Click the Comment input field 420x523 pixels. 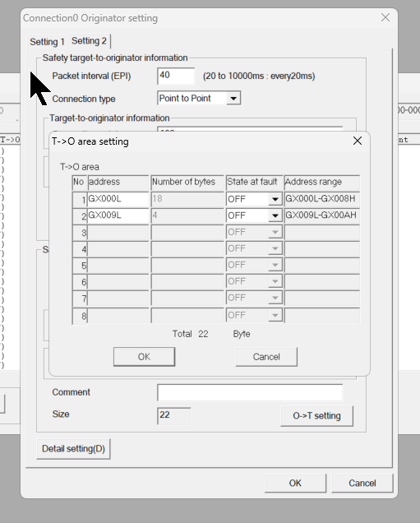(x=250, y=392)
